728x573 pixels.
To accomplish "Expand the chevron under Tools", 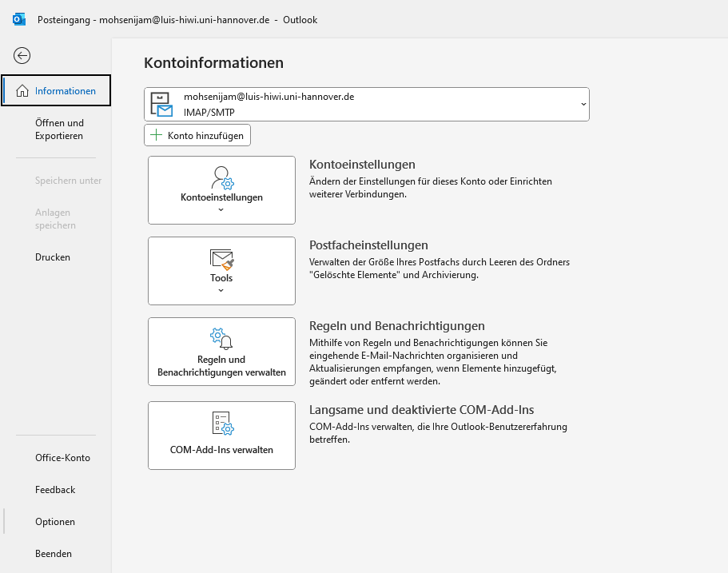I will 221,291.
